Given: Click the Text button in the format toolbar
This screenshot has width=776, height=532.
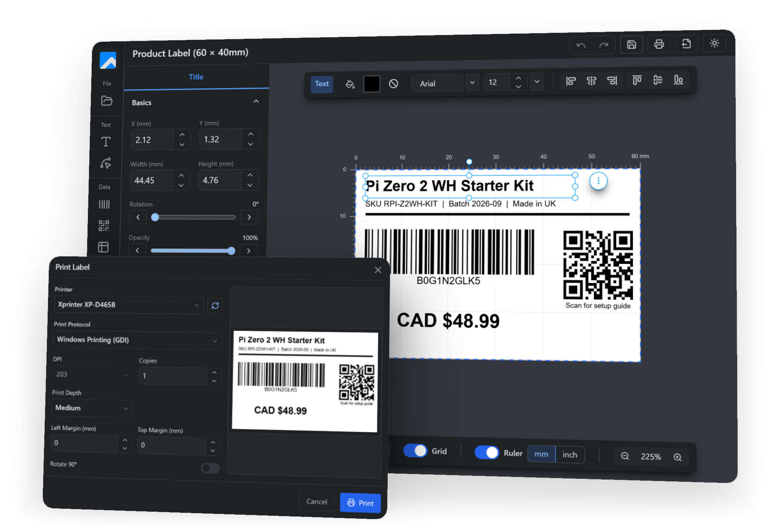Looking at the screenshot, I should 322,84.
